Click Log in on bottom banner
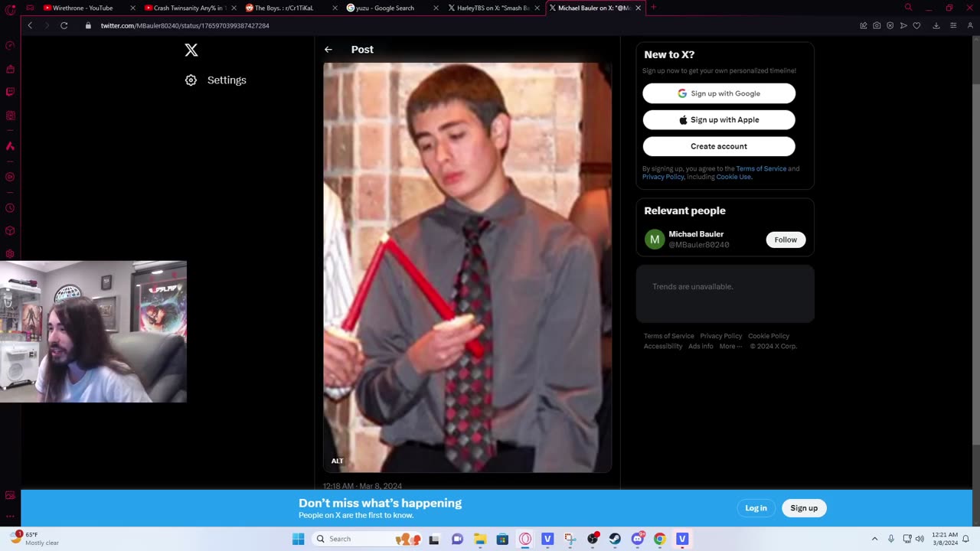 [x=756, y=508]
